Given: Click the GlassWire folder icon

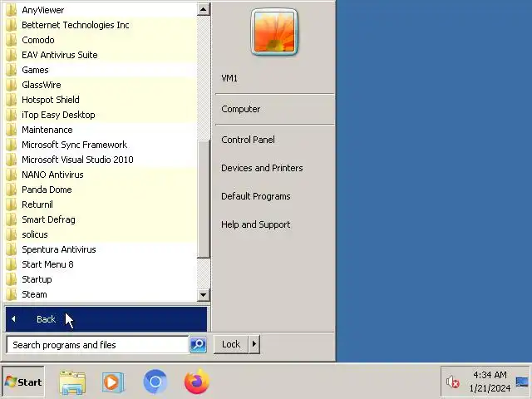Looking at the screenshot, I should click(x=11, y=85).
